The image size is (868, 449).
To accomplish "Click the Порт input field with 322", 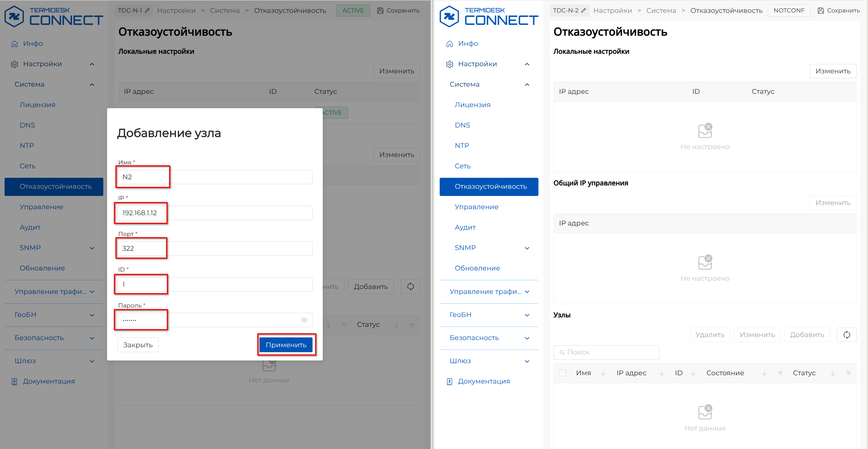I will pyautogui.click(x=215, y=249).
